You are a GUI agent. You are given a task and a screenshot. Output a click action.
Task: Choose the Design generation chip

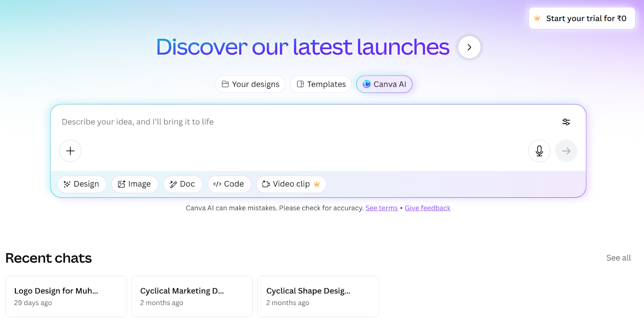coord(82,184)
